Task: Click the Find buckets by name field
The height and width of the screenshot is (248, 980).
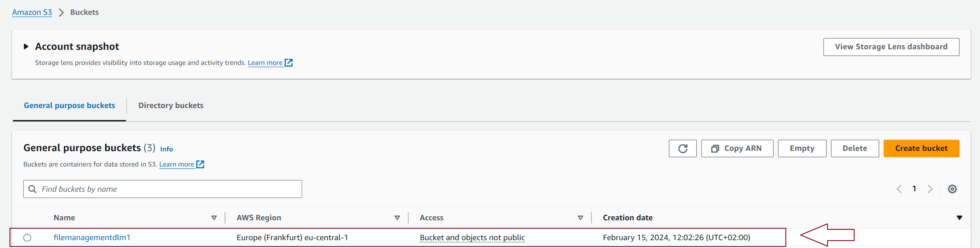Action: click(162, 189)
